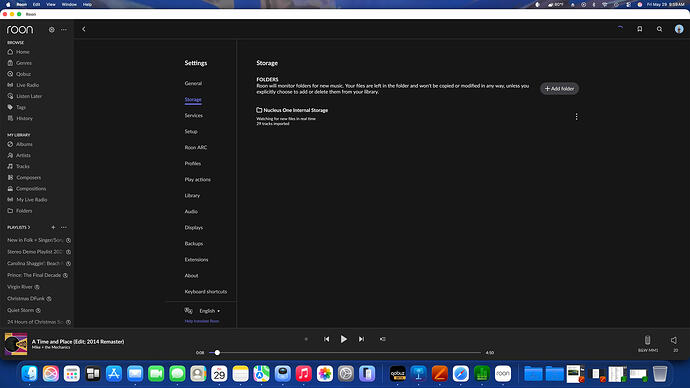Open Prince: The Final Decade playlist
This screenshot has height=388, width=690.
click(x=34, y=275)
